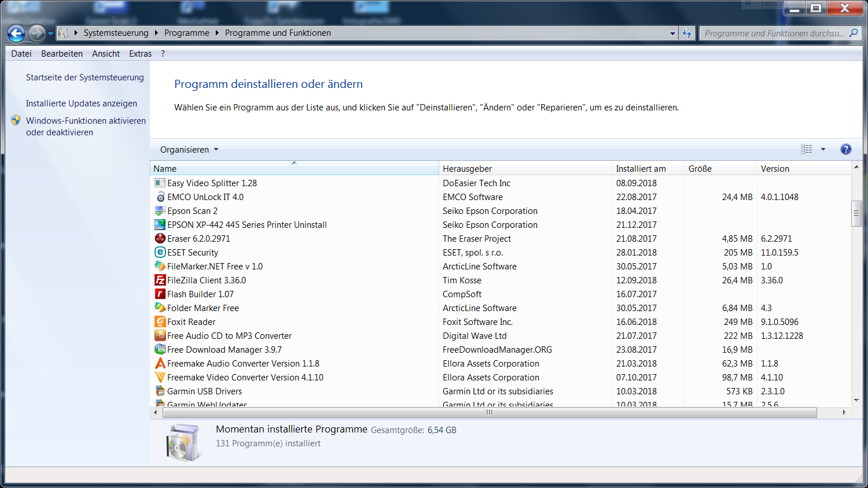
Task: Click the Programme und Funktionen breadcrumb
Action: (x=278, y=33)
